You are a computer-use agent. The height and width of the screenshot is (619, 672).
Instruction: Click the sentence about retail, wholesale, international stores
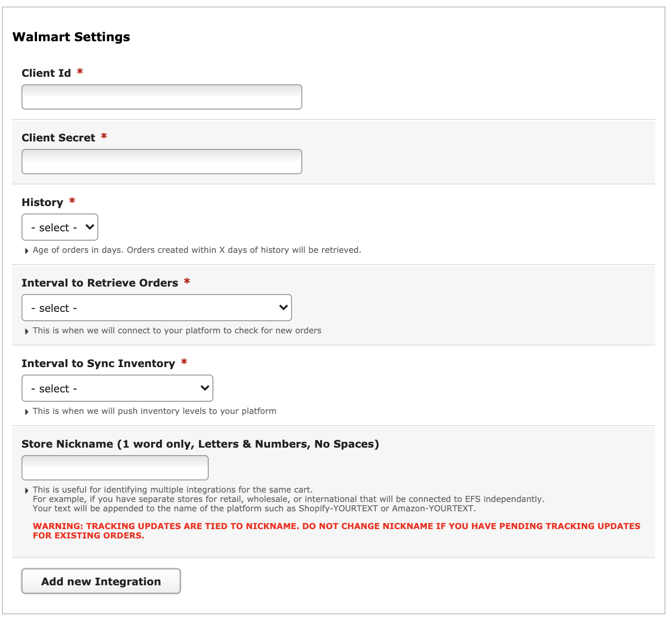coord(289,499)
